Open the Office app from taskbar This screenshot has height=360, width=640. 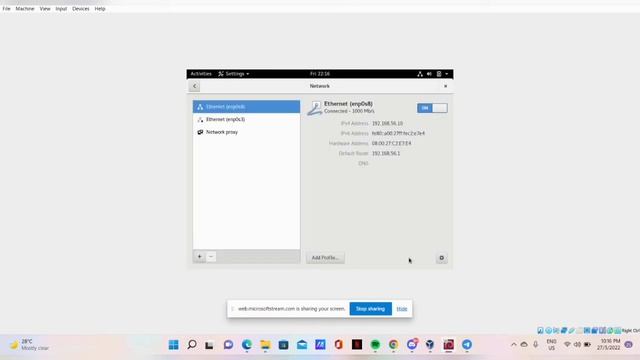(338, 345)
